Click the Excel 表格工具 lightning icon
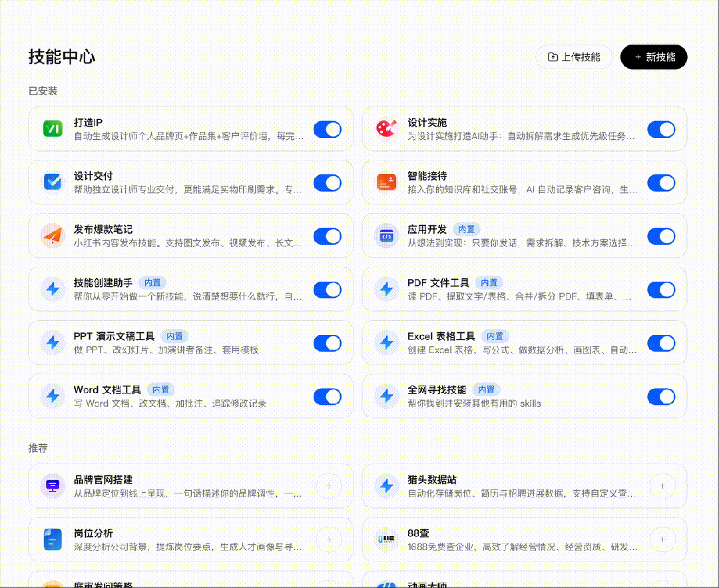The image size is (719, 588). point(386,343)
